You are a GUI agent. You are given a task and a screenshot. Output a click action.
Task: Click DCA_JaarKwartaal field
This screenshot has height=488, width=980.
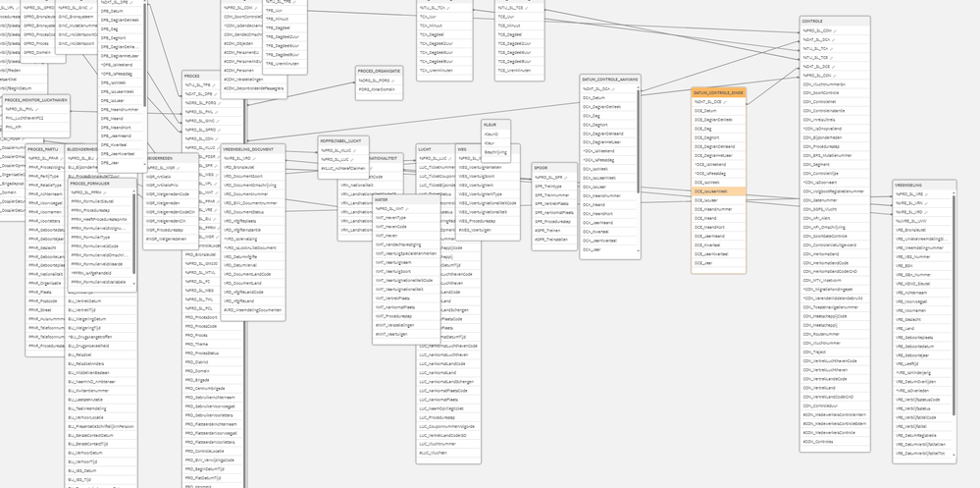(608, 241)
